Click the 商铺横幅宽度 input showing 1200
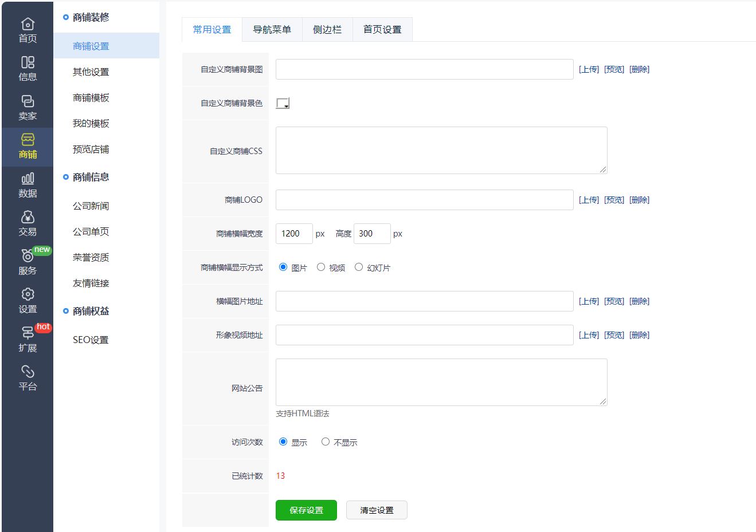756x532 pixels. 294,234
